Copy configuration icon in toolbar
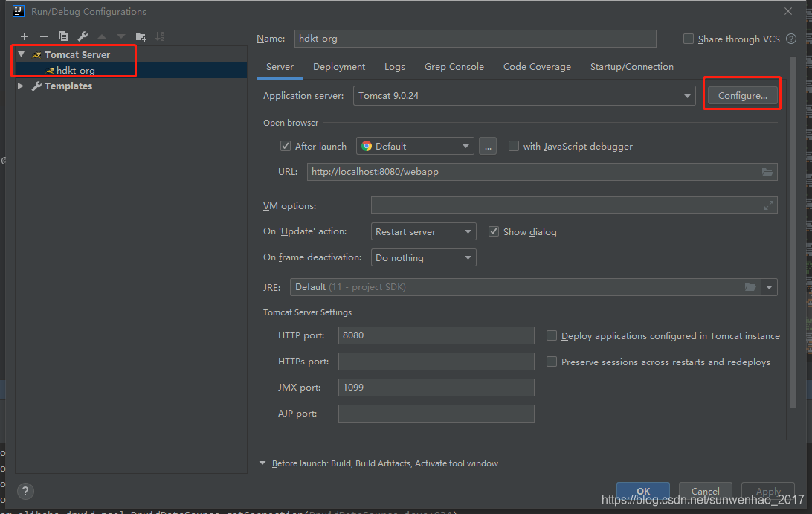The height and width of the screenshot is (514, 812). (x=63, y=36)
